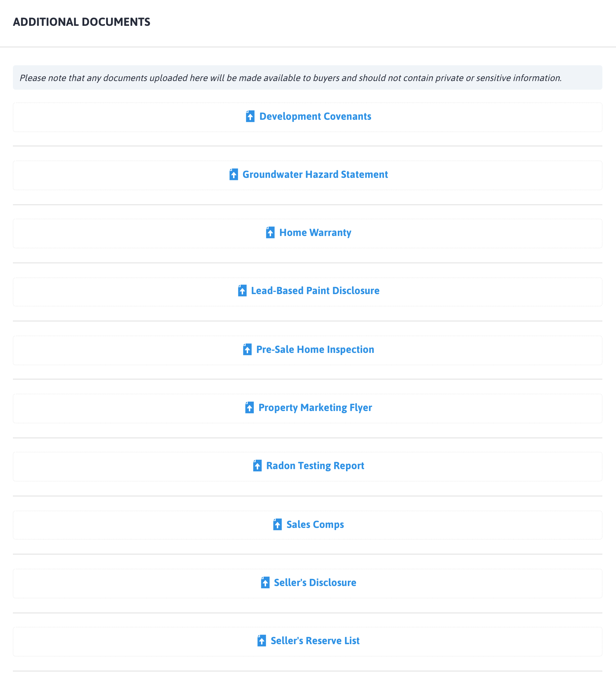Click the upload icon beside Lead-Based Paint Disclosure
616x675 pixels.
point(242,291)
